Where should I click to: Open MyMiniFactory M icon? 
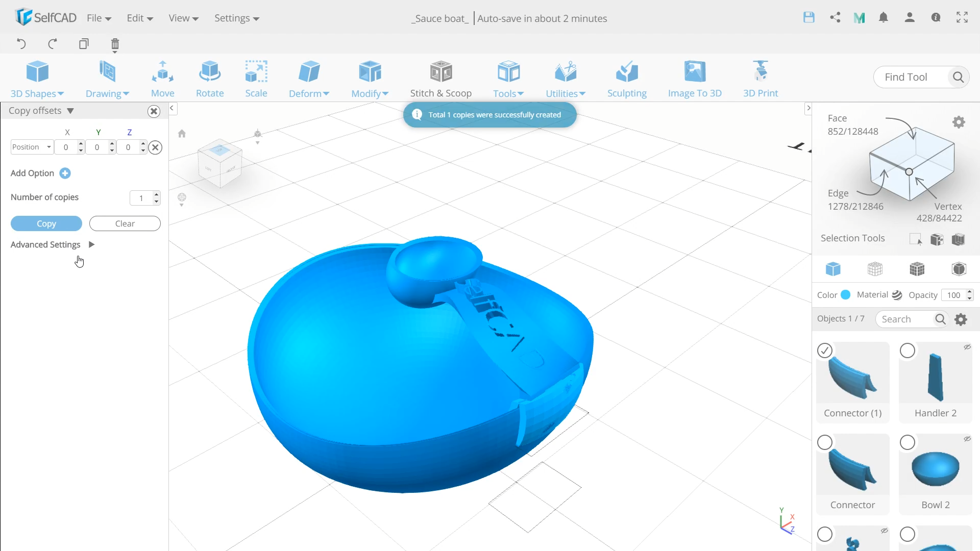[860, 18]
